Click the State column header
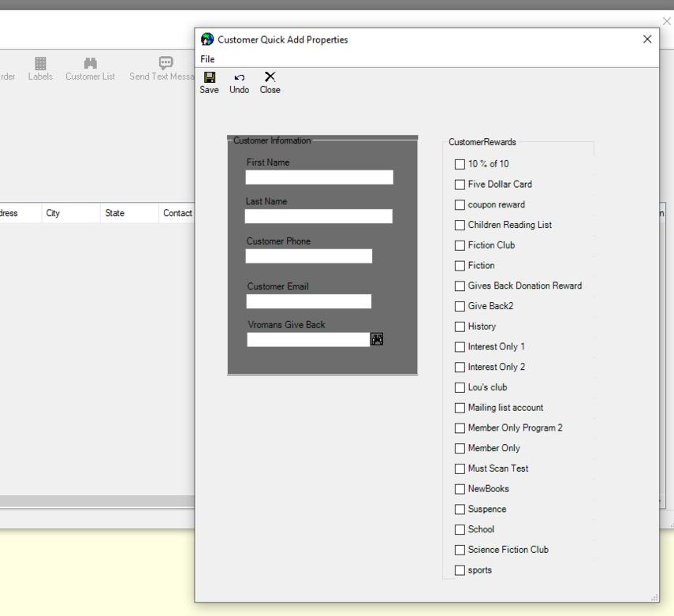 129,213
